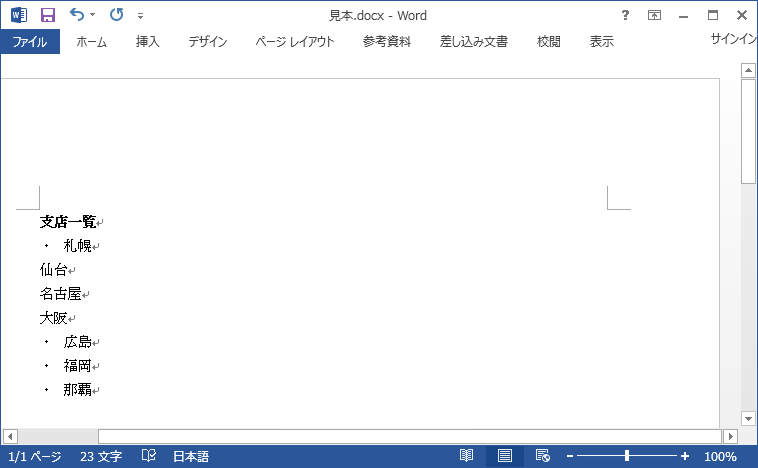Open Word Help question mark icon
Image resolution: width=758 pixels, height=468 pixels.
coord(625,15)
